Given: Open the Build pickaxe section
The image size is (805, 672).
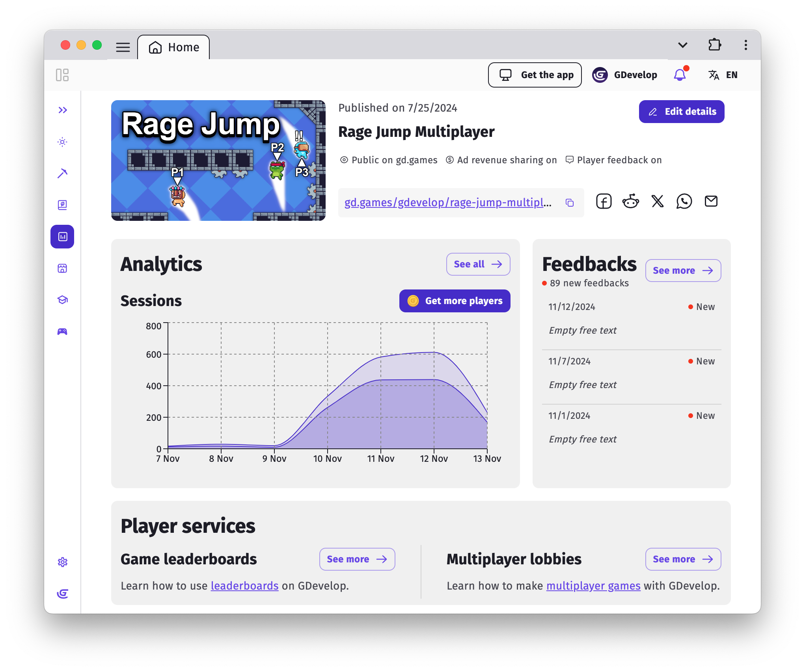Looking at the screenshot, I should point(62,174).
